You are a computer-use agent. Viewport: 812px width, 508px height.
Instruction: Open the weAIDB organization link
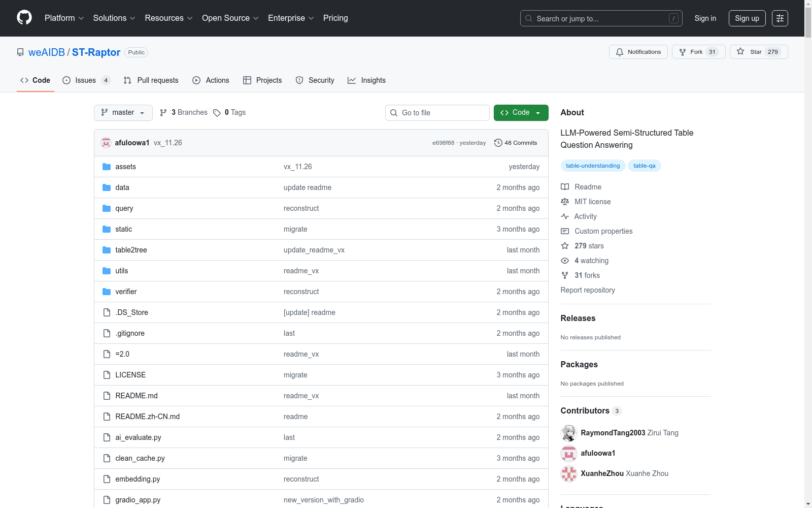[47, 52]
